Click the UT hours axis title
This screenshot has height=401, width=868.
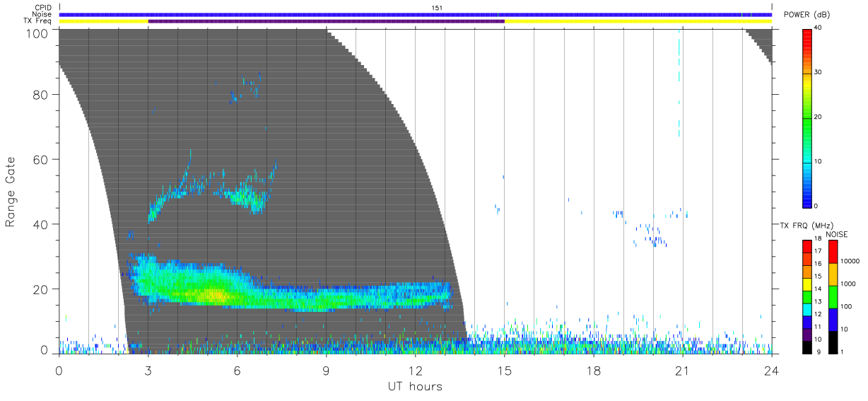tap(415, 386)
